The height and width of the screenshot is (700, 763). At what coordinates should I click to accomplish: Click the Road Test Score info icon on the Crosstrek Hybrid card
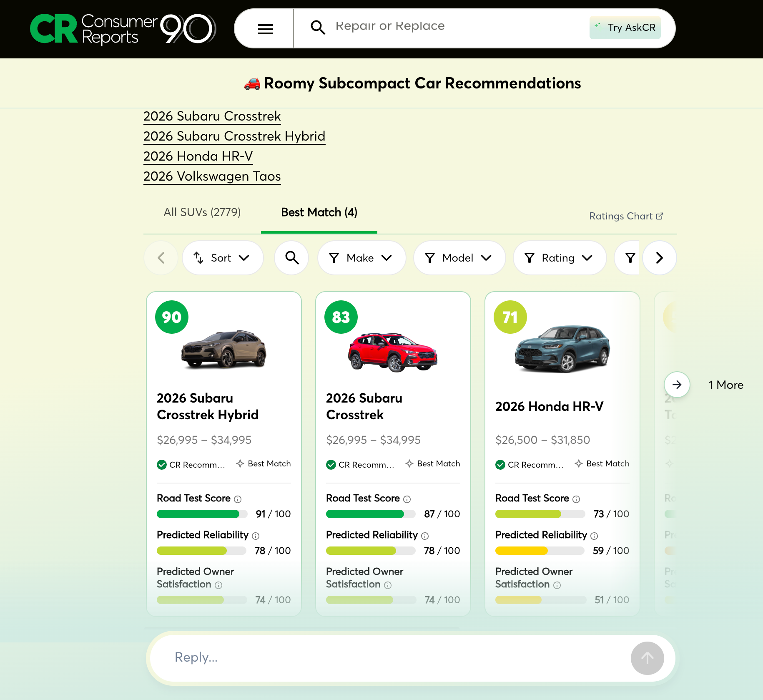(238, 499)
